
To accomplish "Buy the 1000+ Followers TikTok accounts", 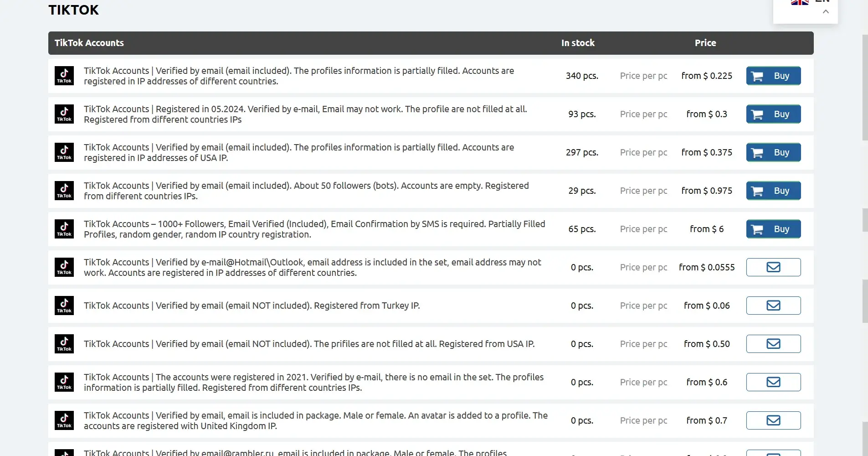I will click(x=773, y=229).
